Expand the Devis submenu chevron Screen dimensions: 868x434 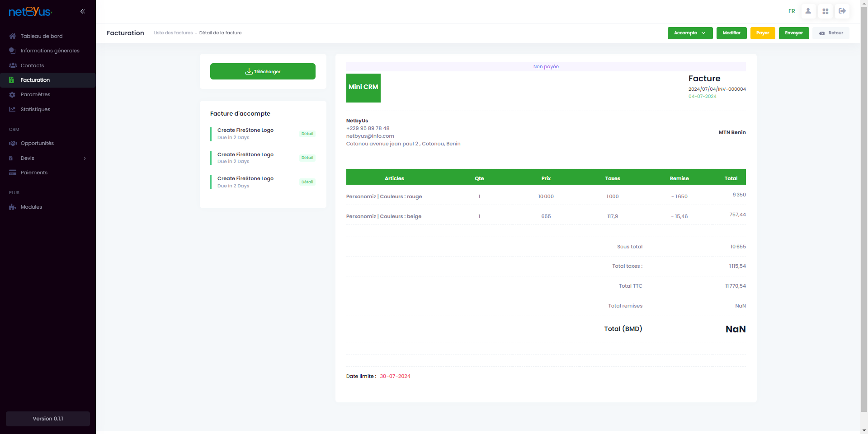(85, 158)
